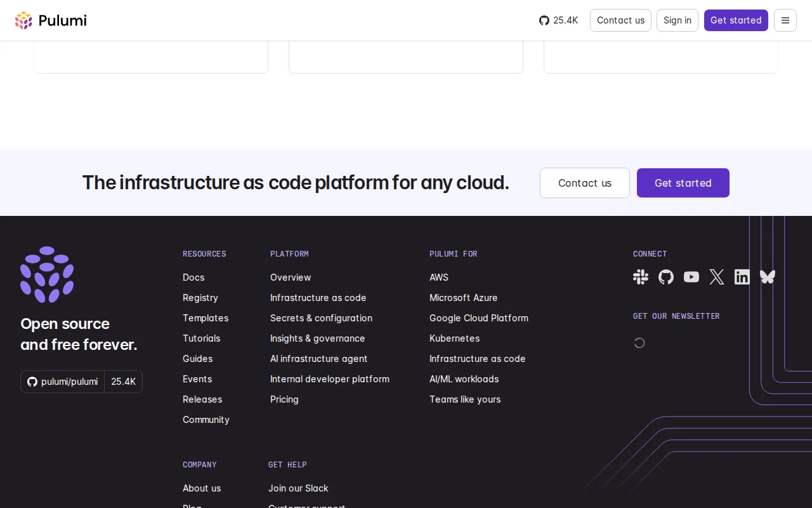
Task: Open the Pulumi home logo
Action: 51,20
